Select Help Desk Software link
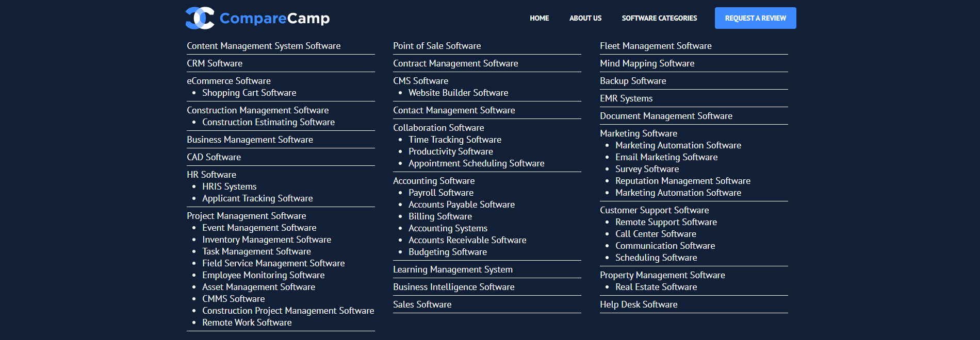The image size is (980, 340). pos(638,304)
